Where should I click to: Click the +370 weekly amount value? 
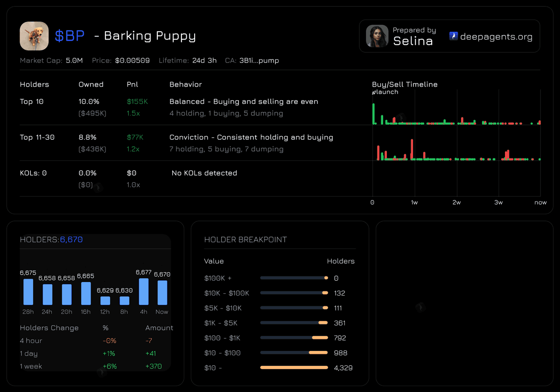(154, 366)
